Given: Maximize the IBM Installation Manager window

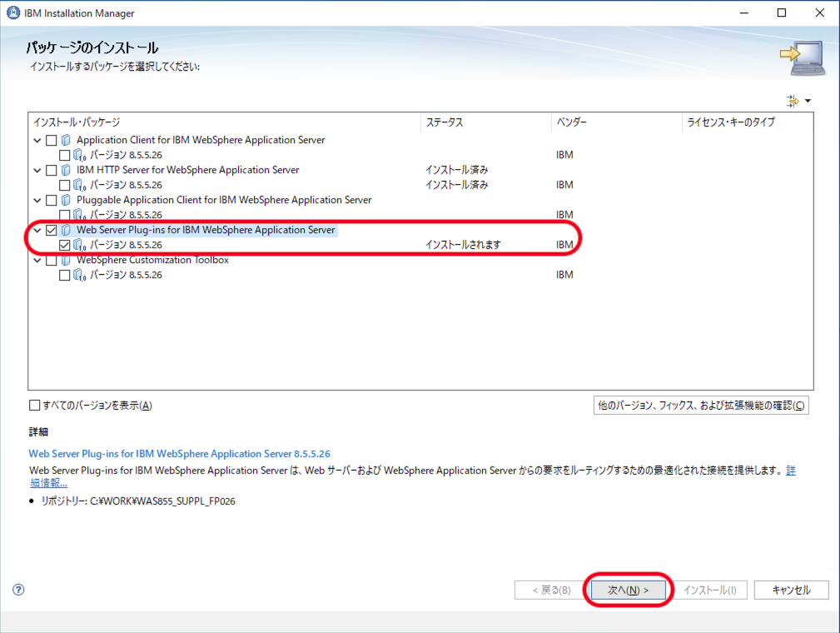Looking at the screenshot, I should (x=782, y=12).
